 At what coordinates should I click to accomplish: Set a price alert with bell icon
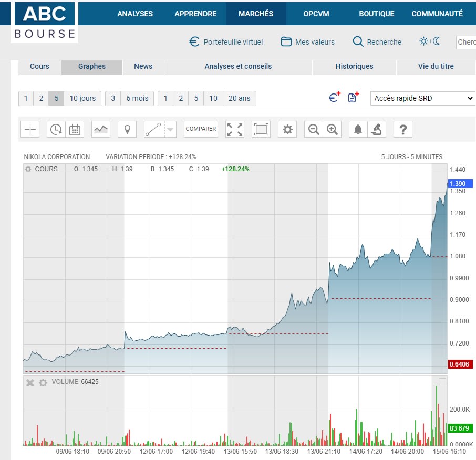click(x=358, y=129)
